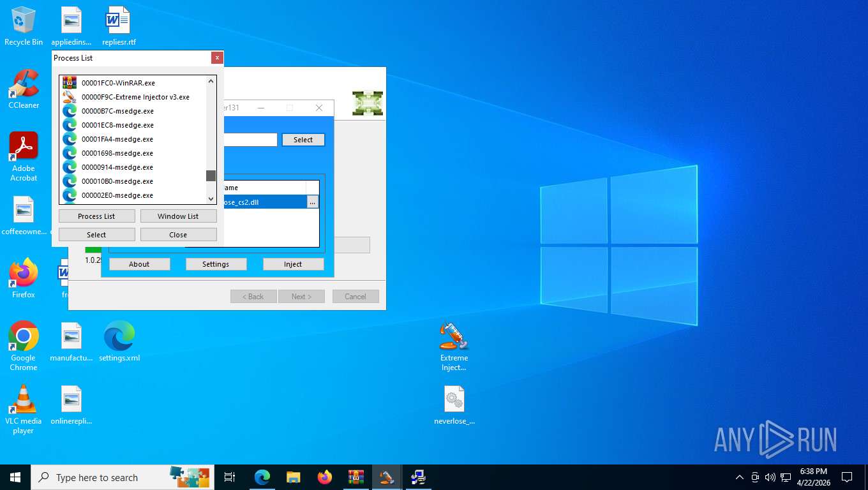Select text 00000B7C-msedge.exe
Image resolution: width=868 pixels, height=490 pixels.
117,111
